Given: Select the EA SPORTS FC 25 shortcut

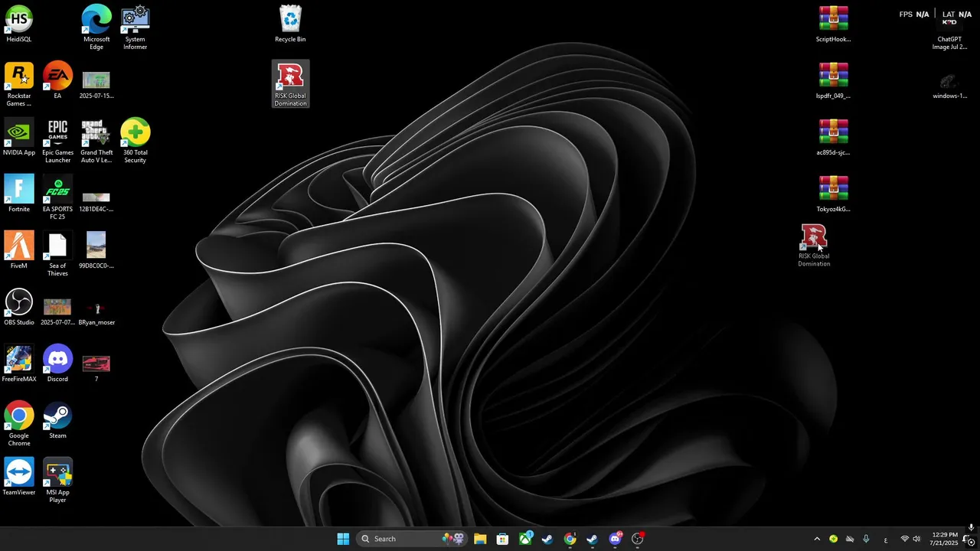Looking at the screenshot, I should point(57,197).
